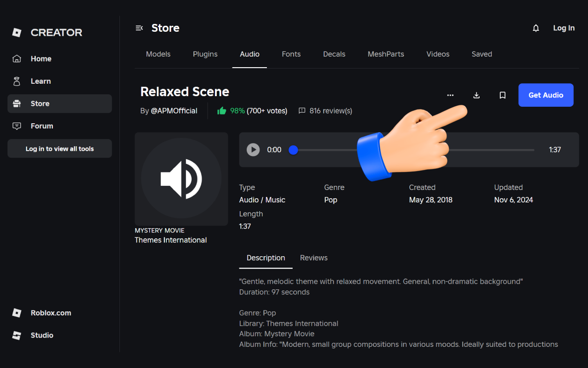
Task: Click the May 28, 2018 created date
Action: [x=431, y=200]
